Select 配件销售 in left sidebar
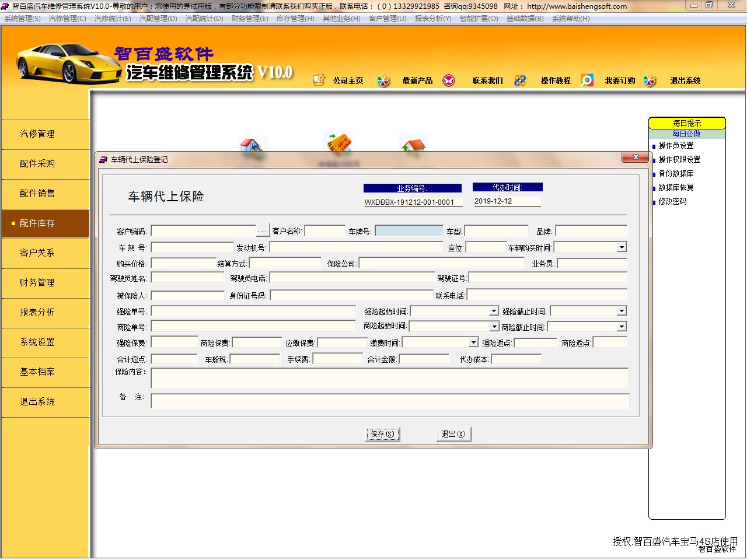The height and width of the screenshot is (560, 747). coord(46,194)
